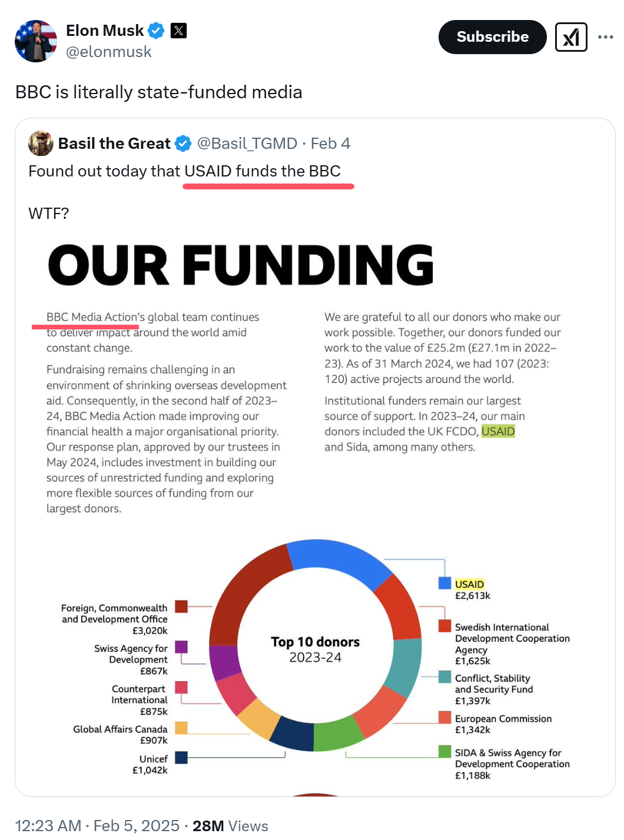The height and width of the screenshot is (840, 624).
Task: Click the Feb 4 quoted post date
Action: pos(330,144)
